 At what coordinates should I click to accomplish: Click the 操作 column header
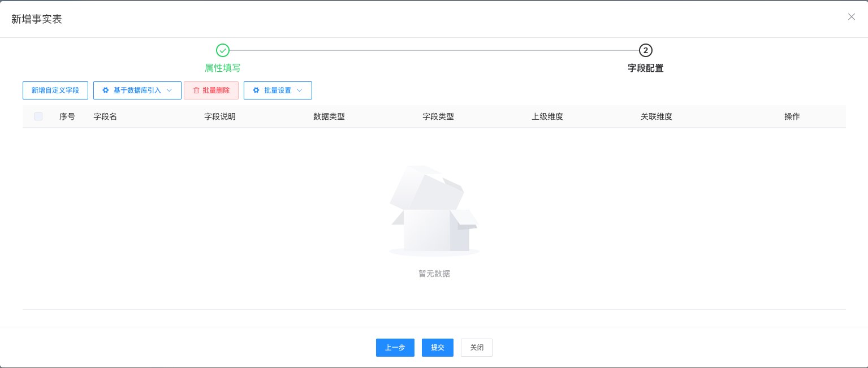[x=792, y=116]
